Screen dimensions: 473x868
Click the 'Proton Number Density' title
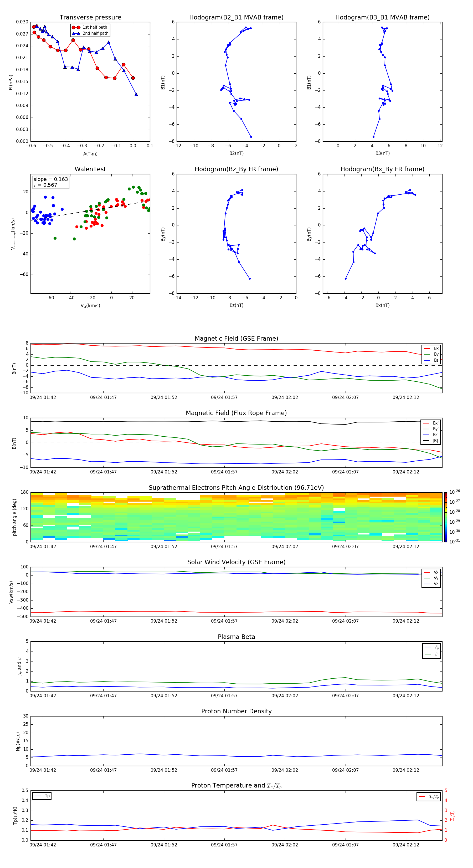point(236,711)
